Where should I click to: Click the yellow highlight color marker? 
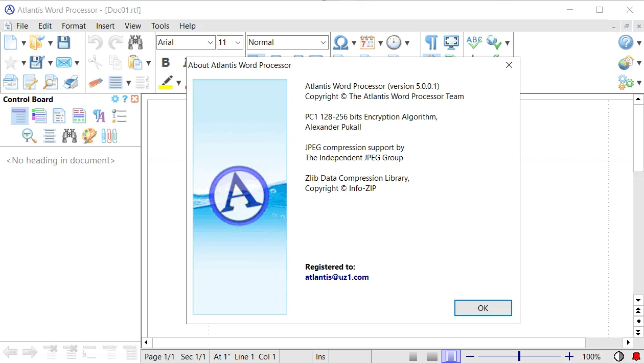[x=166, y=82]
